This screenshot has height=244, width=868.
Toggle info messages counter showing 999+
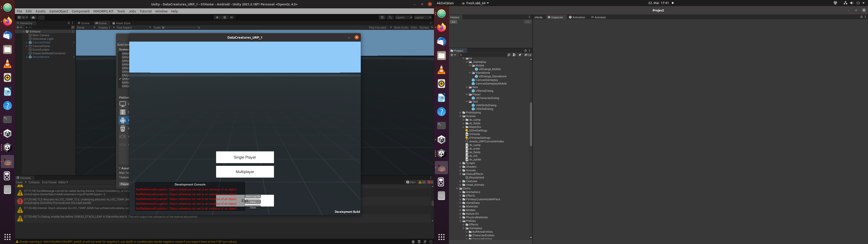pos(411,182)
